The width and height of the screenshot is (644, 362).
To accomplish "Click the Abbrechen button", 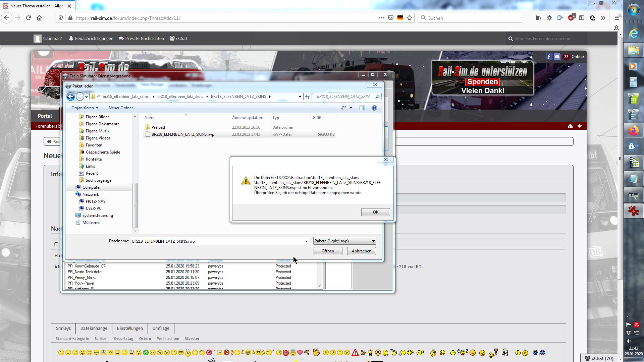I will click(361, 251).
